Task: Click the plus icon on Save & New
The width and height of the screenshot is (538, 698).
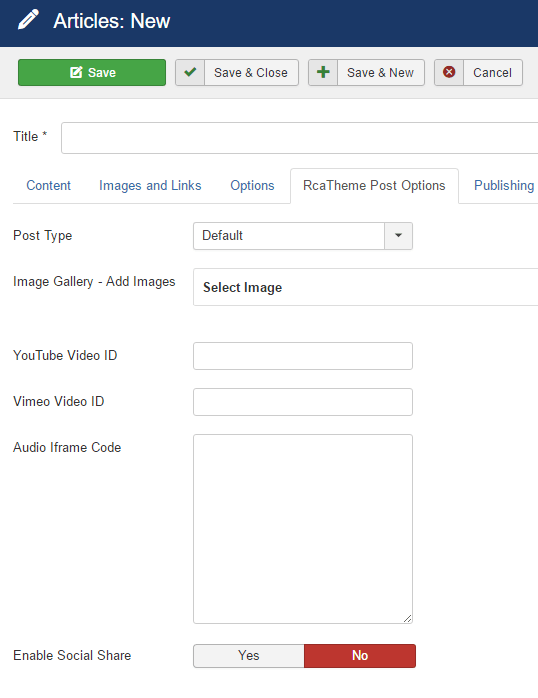Action: (x=323, y=72)
